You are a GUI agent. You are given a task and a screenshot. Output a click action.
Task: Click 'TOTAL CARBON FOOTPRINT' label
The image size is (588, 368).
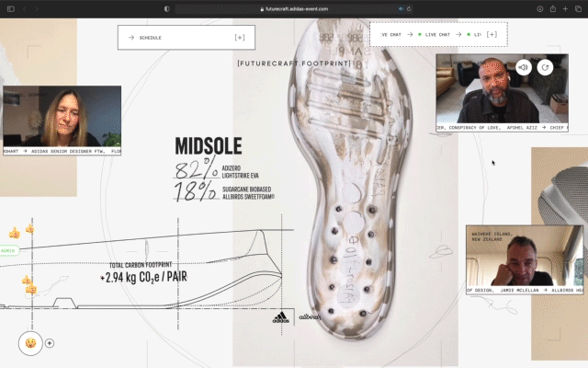click(x=141, y=265)
